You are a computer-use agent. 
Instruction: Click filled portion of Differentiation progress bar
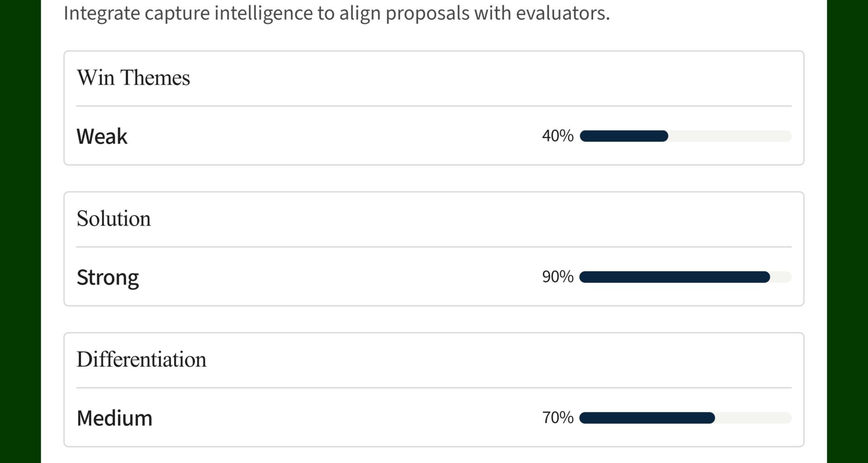coord(647,418)
